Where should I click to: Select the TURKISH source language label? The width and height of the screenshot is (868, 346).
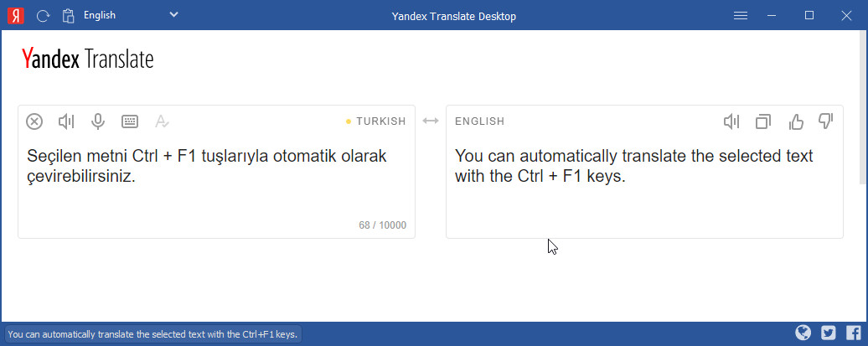(381, 121)
